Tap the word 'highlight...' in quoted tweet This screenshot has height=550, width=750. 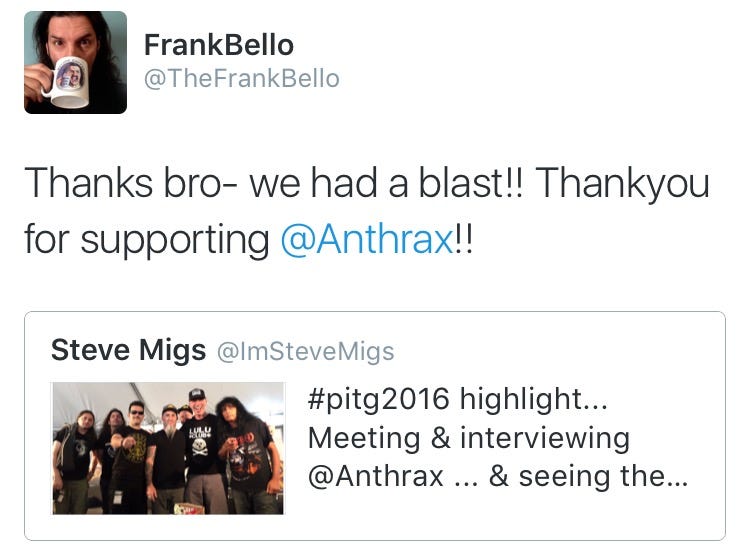[534, 399]
